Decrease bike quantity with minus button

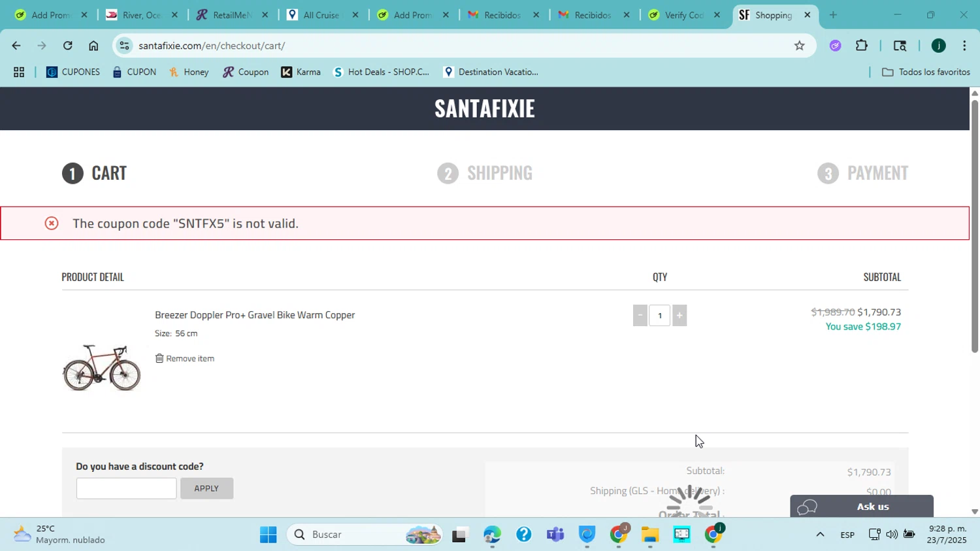pos(640,316)
